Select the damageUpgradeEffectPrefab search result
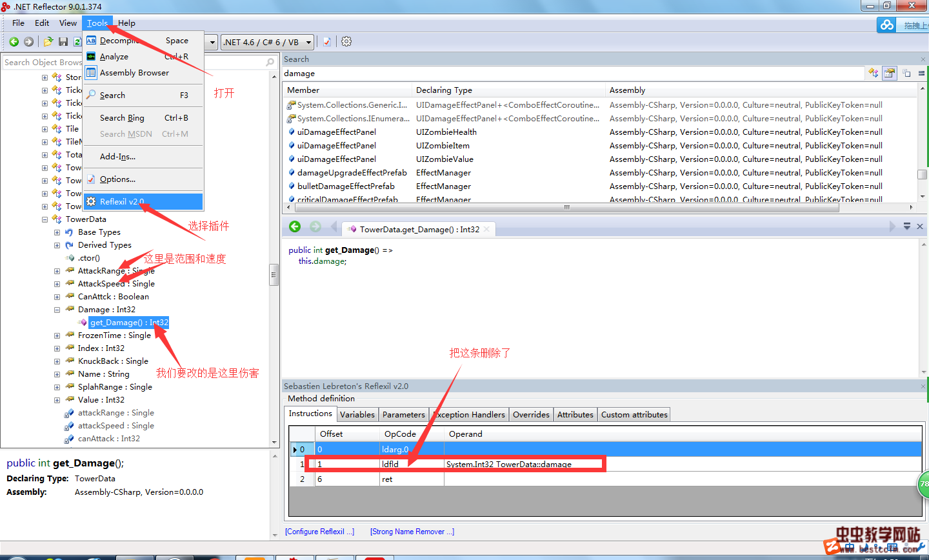Screen dimensions: 929x560 tap(352, 173)
